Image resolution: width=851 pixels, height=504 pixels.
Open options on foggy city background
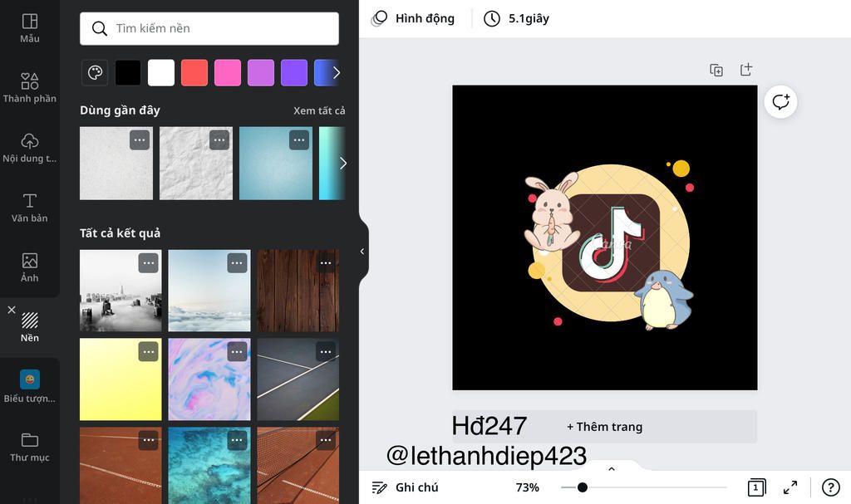(x=148, y=263)
